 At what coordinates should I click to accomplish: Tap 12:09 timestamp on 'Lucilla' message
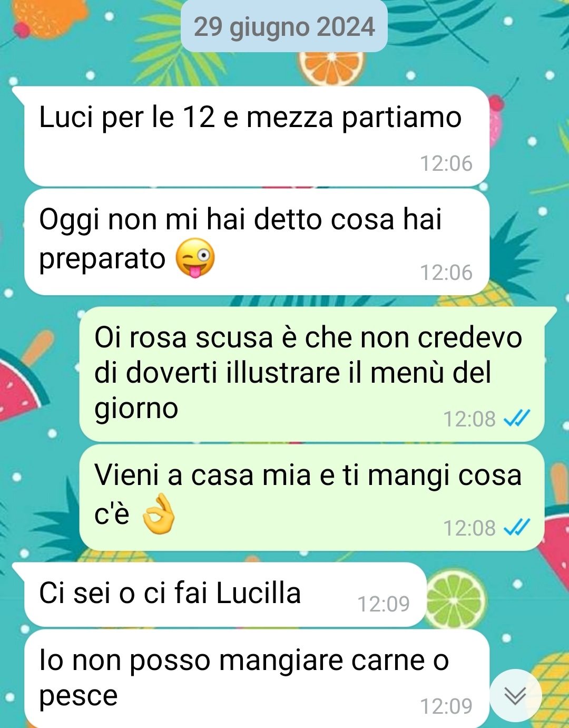[384, 604]
